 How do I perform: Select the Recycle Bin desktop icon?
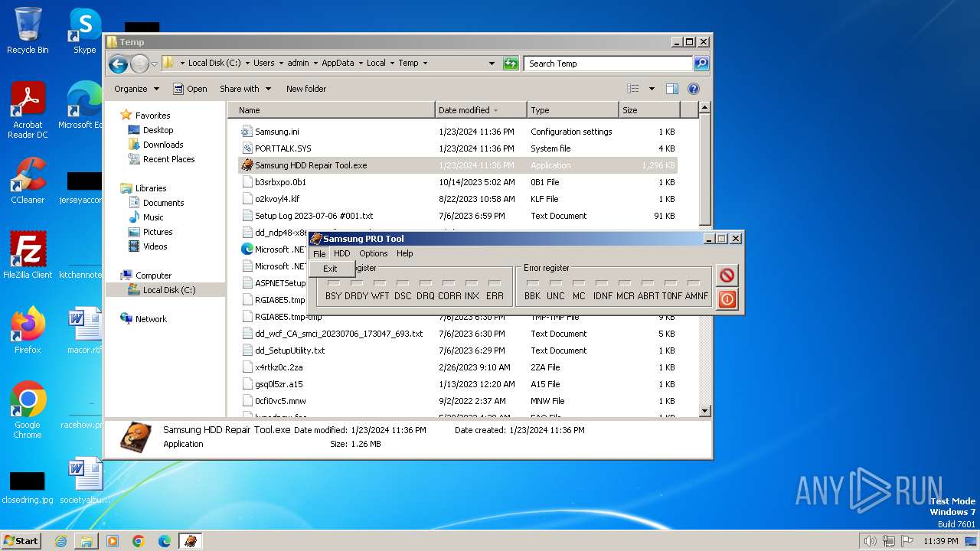coord(28,31)
